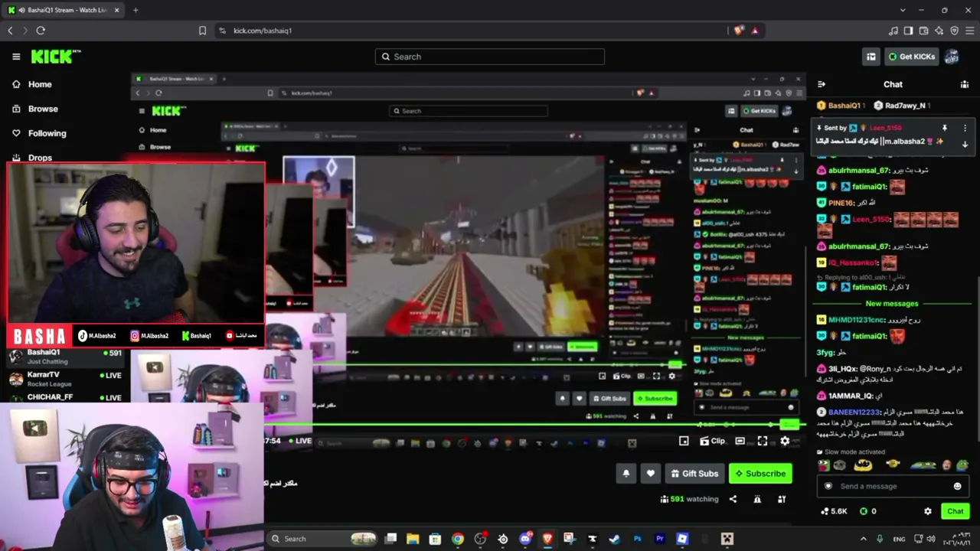Open pinned message more options
980x551 pixels.
tap(965, 128)
